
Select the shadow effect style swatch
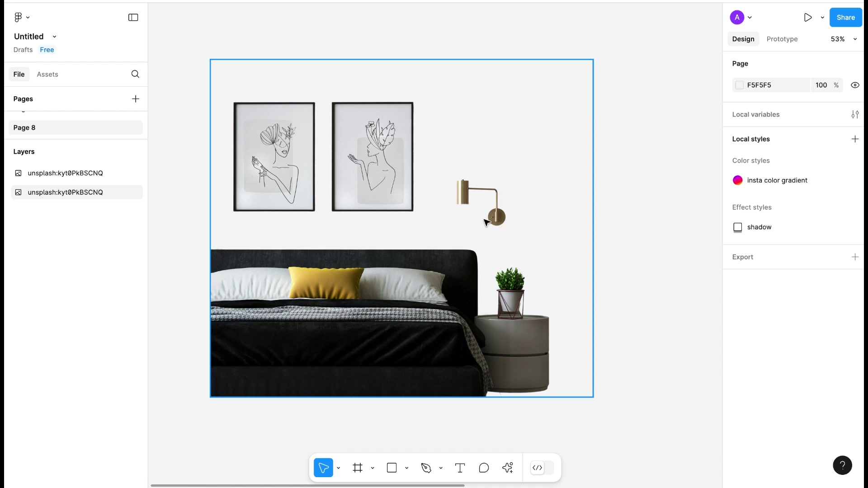[737, 227]
